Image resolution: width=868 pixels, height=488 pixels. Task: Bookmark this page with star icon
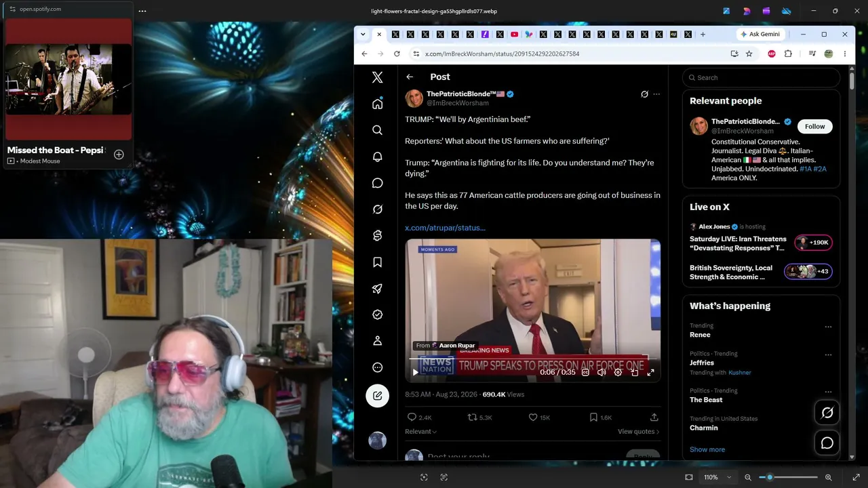click(749, 54)
